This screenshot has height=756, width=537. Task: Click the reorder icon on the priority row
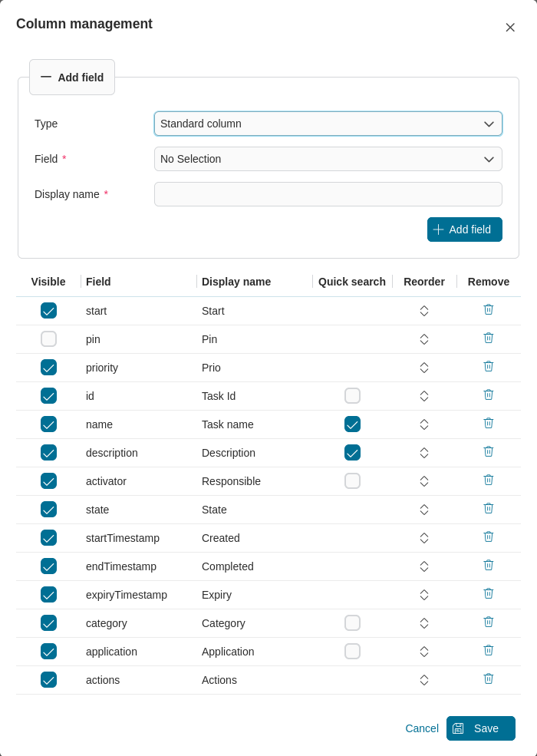point(424,366)
